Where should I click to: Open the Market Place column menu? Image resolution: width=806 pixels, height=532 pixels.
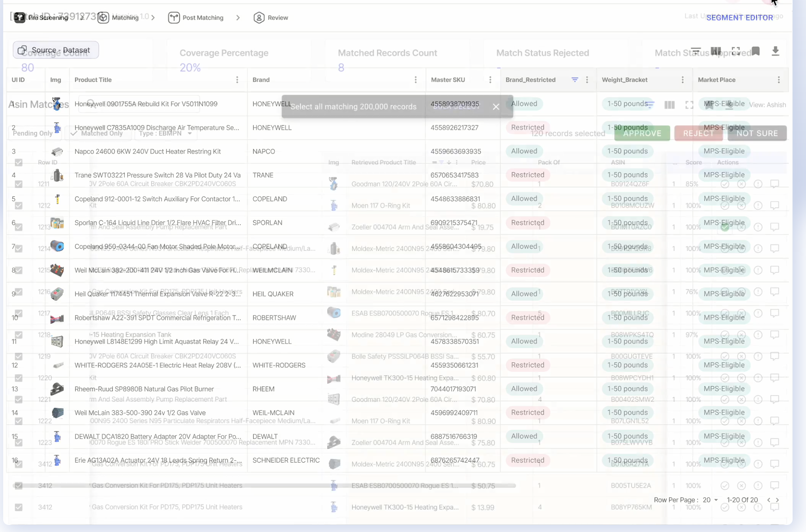coord(779,80)
